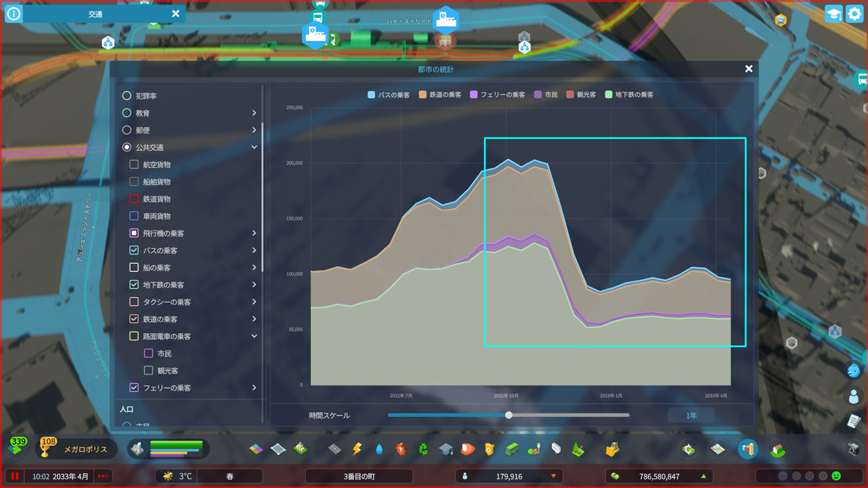Open the Zones tool icon
The image size is (868, 488).
[256, 449]
